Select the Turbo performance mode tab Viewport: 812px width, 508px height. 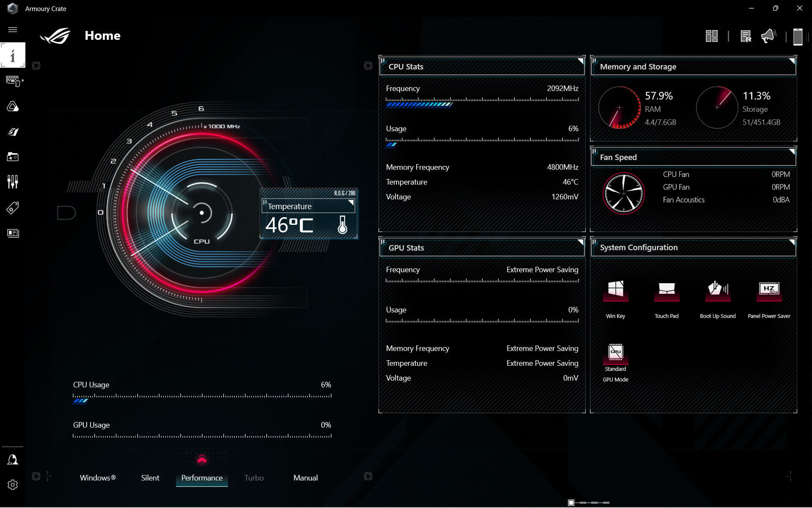pos(254,478)
